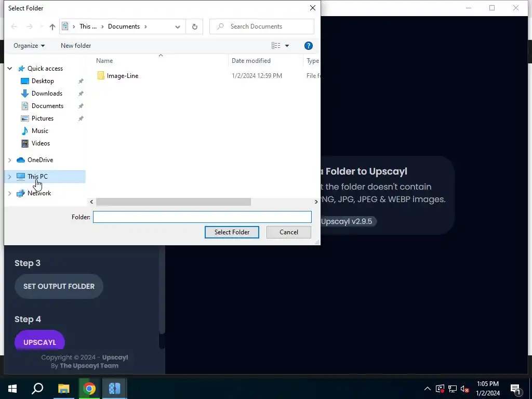This screenshot has width=532, height=399.
Task: Click Upscayl app icon in taskbar
Action: pyautogui.click(x=115, y=389)
